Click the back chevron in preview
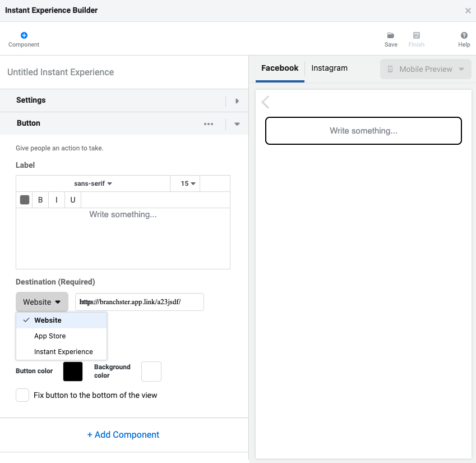The width and height of the screenshot is (476, 463). click(265, 102)
